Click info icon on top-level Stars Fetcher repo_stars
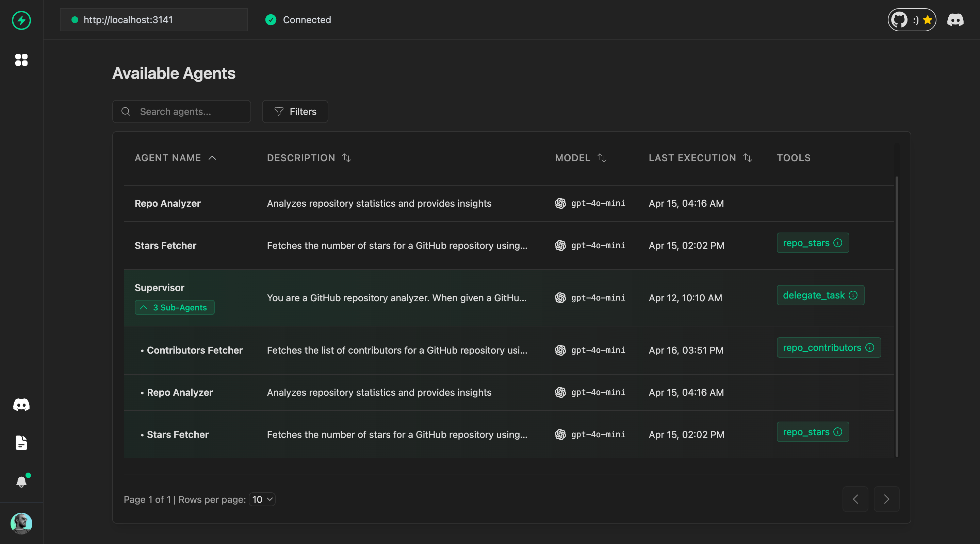This screenshot has width=980, height=544. point(838,243)
